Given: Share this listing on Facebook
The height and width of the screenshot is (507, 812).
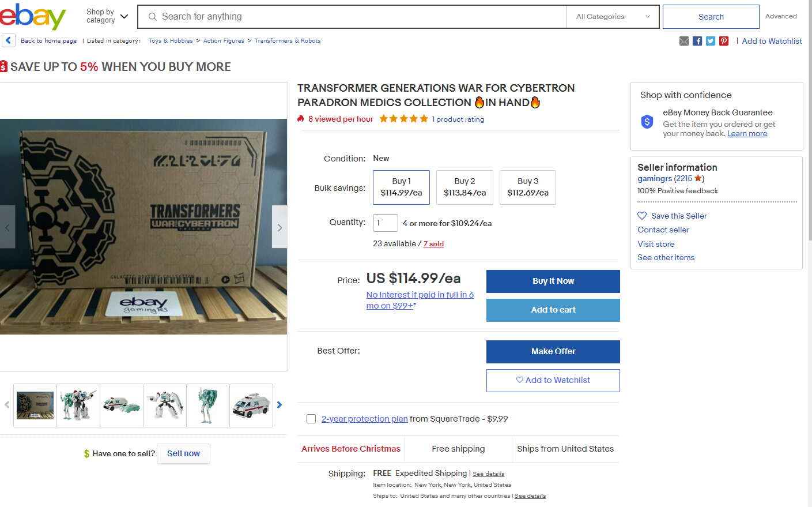Looking at the screenshot, I should tap(697, 41).
